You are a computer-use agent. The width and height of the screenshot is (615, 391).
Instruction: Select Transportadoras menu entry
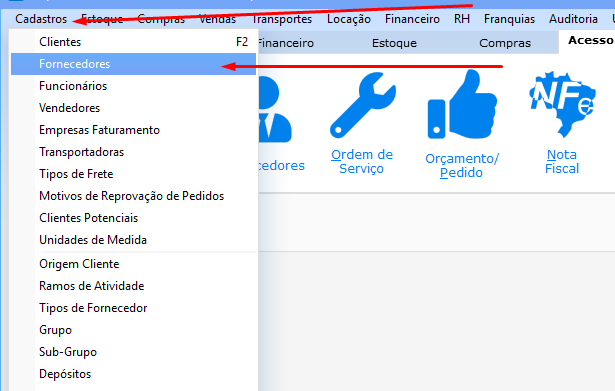pos(133,152)
